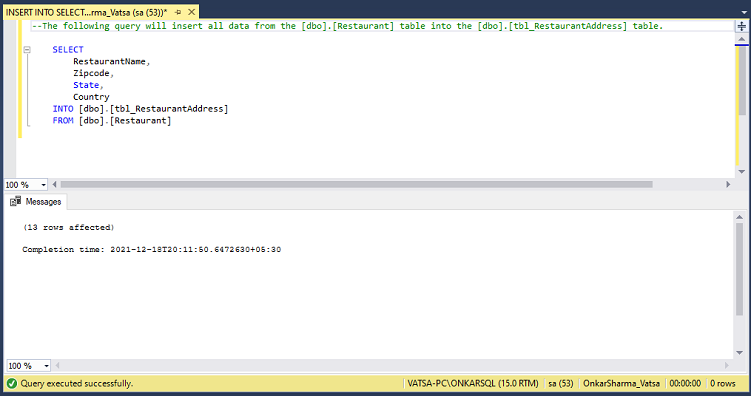This screenshot has width=751, height=396.
Task: Click Zipcode column in the query
Action: (91, 73)
